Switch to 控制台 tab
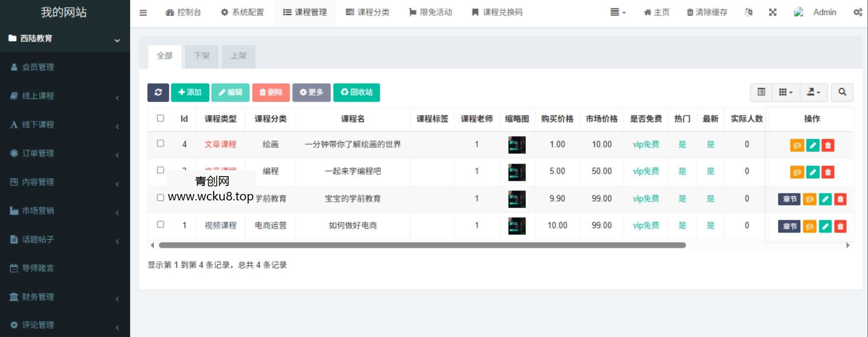Screen dimensions: 868x337 (x=184, y=12)
